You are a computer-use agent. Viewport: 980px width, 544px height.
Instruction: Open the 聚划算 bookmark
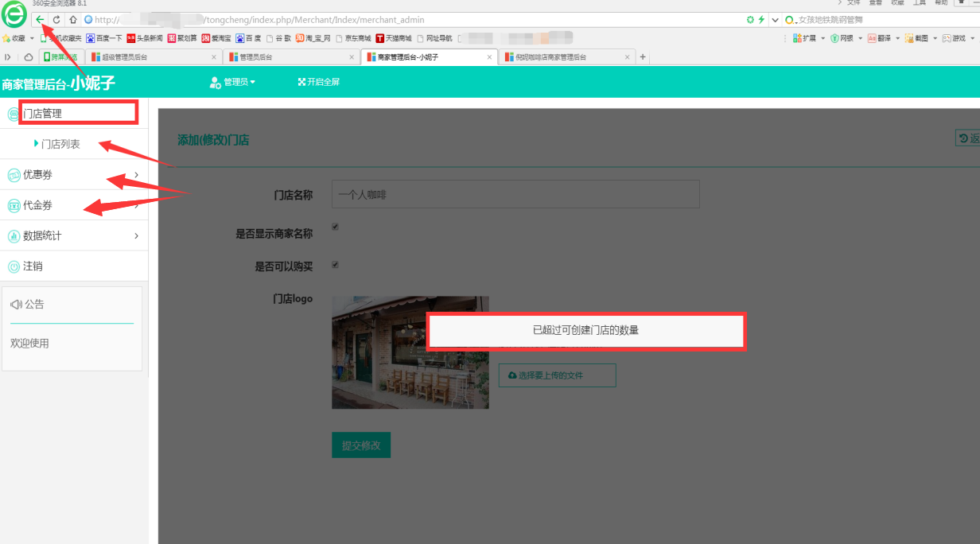click(x=182, y=37)
